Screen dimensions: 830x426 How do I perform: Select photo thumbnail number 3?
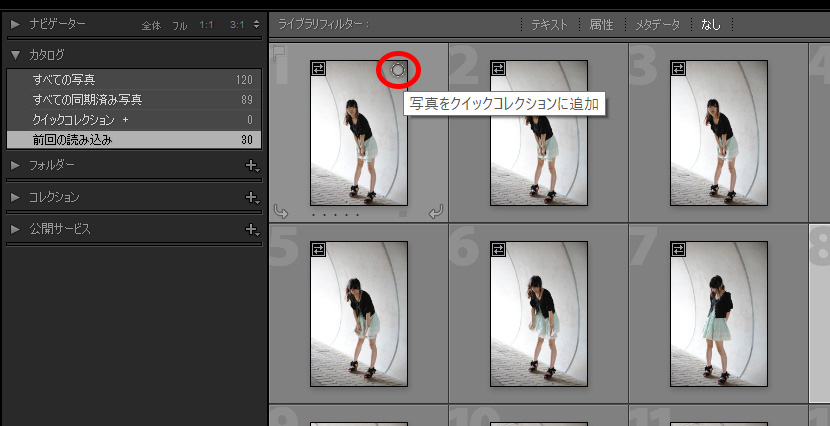719,133
